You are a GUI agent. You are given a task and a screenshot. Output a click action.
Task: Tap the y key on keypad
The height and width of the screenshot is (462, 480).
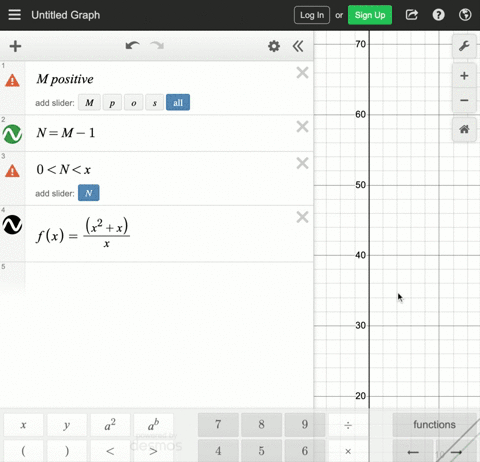coord(67,425)
